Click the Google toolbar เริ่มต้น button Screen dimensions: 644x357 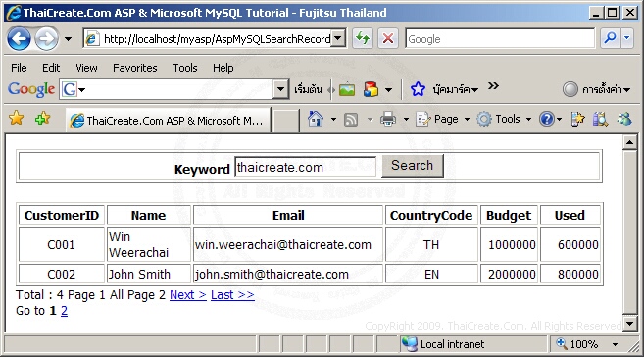coord(309,89)
